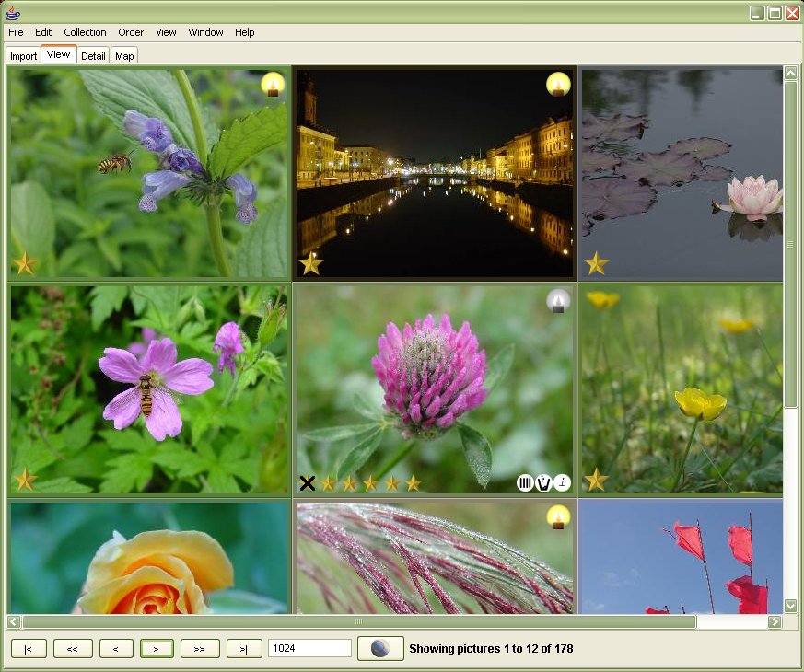Focus the 1024 size input field

(309, 648)
